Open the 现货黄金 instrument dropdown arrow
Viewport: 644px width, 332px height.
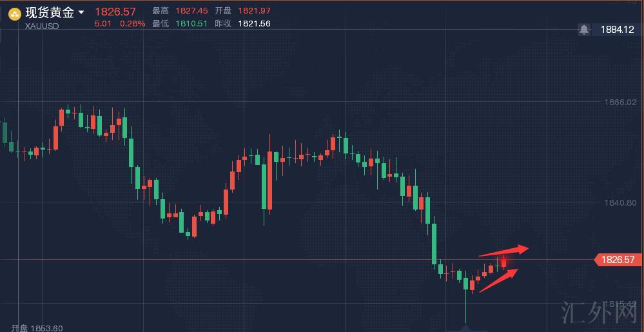[81, 12]
